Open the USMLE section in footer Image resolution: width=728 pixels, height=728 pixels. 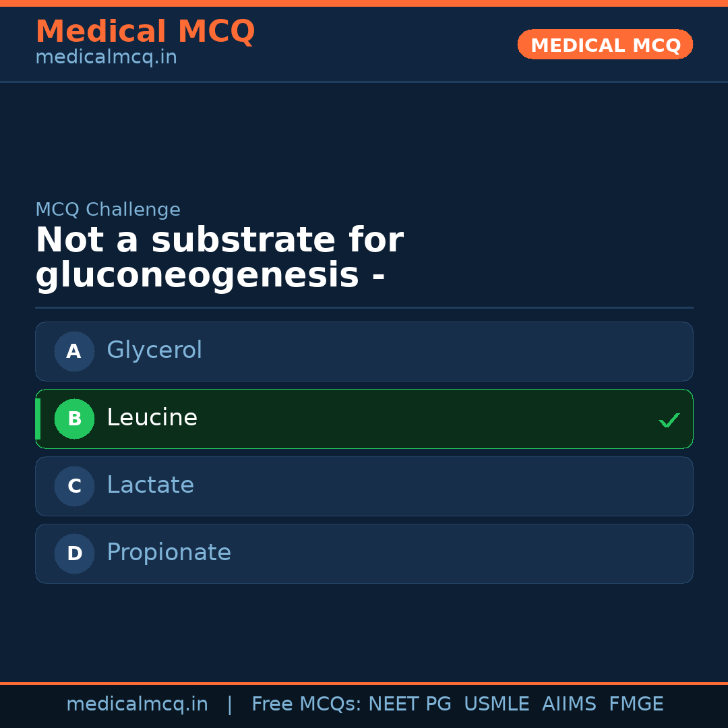point(497,704)
